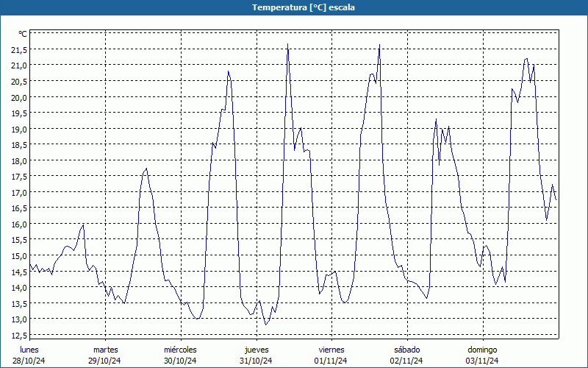The image size is (588, 368).
Task: Click the 16,0 y-axis value
Action: pyautogui.click(x=19, y=224)
